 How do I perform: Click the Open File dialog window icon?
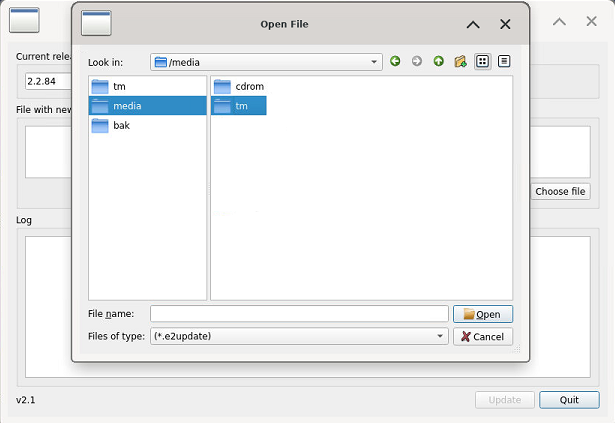pos(96,24)
